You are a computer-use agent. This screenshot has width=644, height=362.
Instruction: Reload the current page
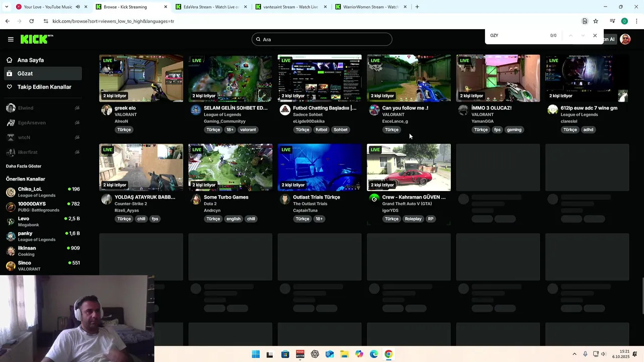(x=31, y=21)
